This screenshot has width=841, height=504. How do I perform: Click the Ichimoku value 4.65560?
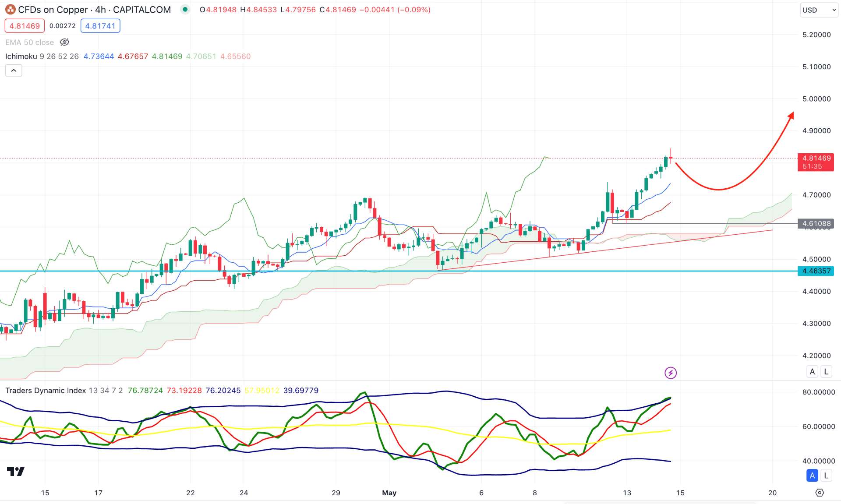coord(235,56)
